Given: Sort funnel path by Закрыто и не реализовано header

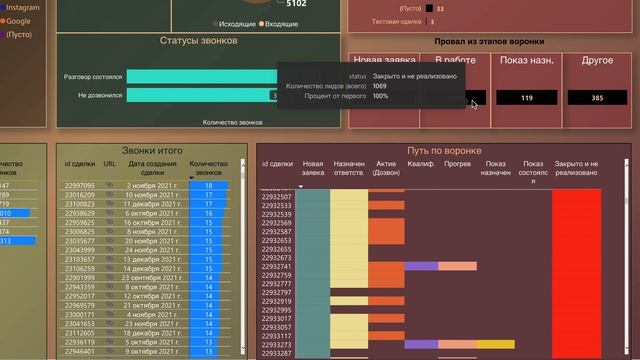Looking at the screenshot, I should coord(576,168).
